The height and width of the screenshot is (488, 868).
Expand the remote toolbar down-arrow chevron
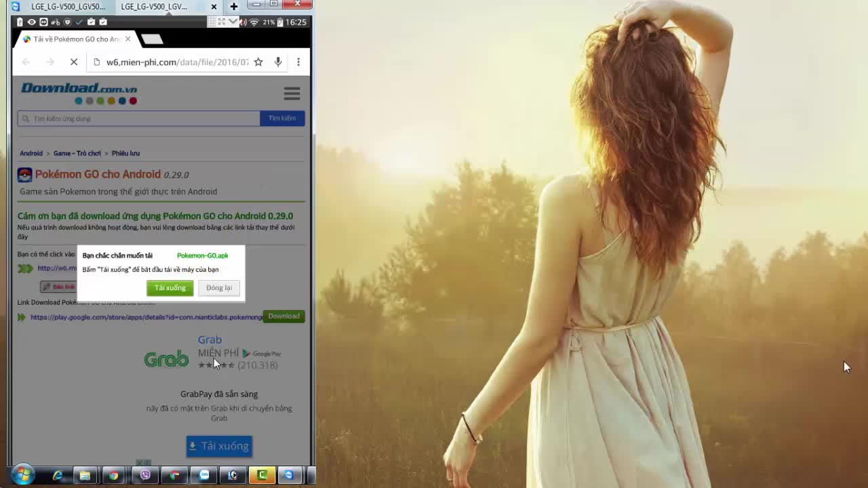click(233, 22)
